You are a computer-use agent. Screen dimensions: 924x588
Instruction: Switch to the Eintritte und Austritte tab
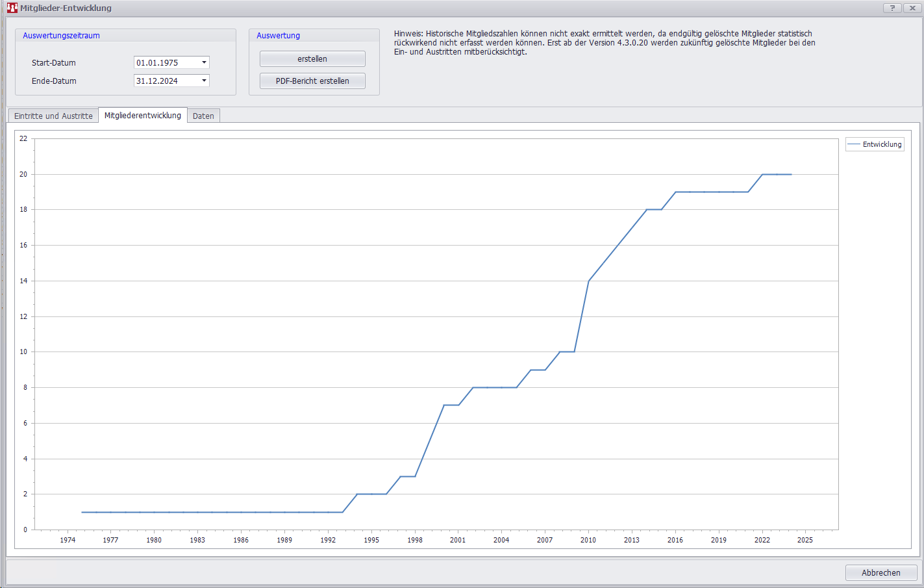(x=53, y=116)
